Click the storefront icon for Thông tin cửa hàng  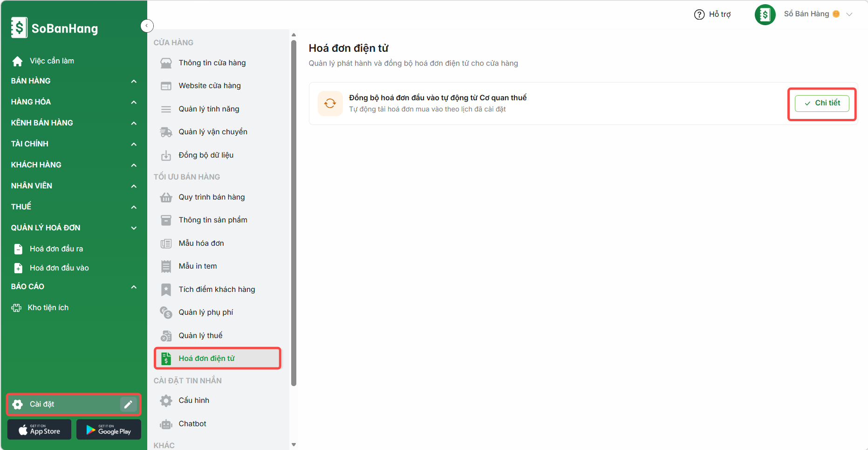click(x=166, y=63)
